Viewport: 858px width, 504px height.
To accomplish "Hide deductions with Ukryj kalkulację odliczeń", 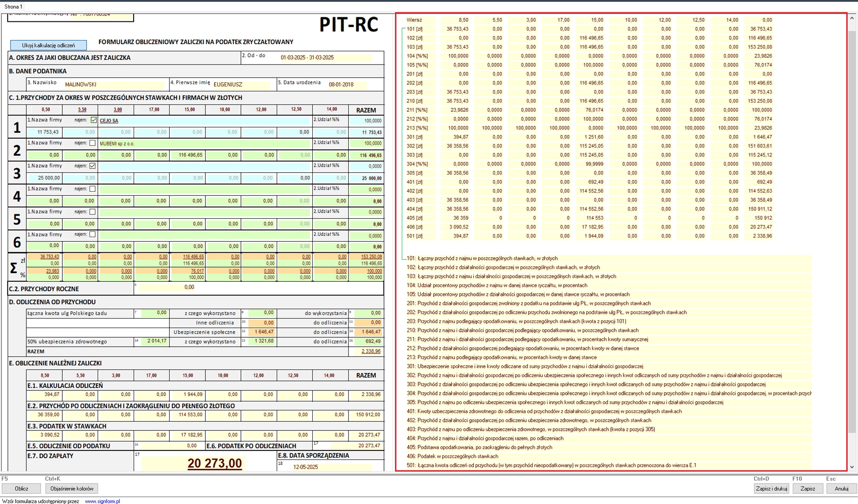I will (x=48, y=45).
